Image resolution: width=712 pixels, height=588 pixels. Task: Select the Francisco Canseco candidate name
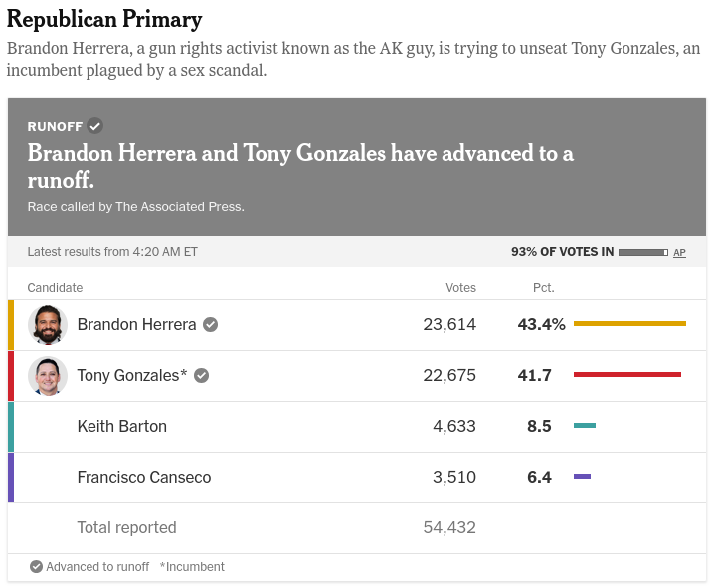[144, 477]
